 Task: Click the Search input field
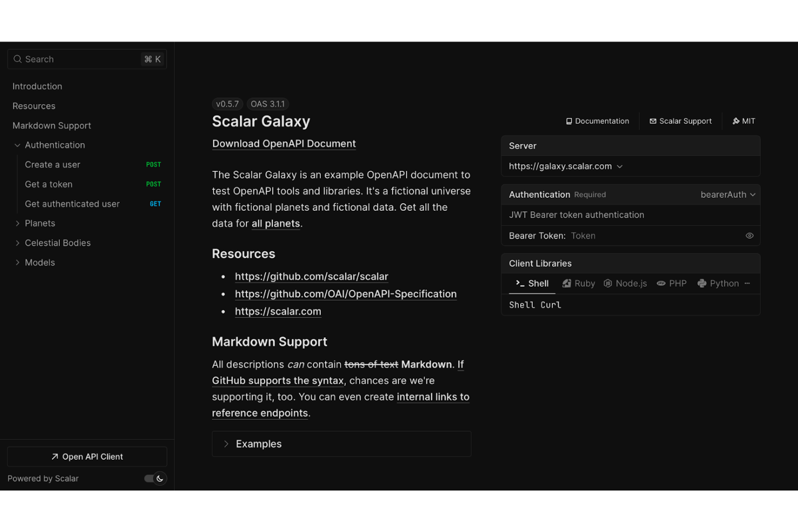75,59
